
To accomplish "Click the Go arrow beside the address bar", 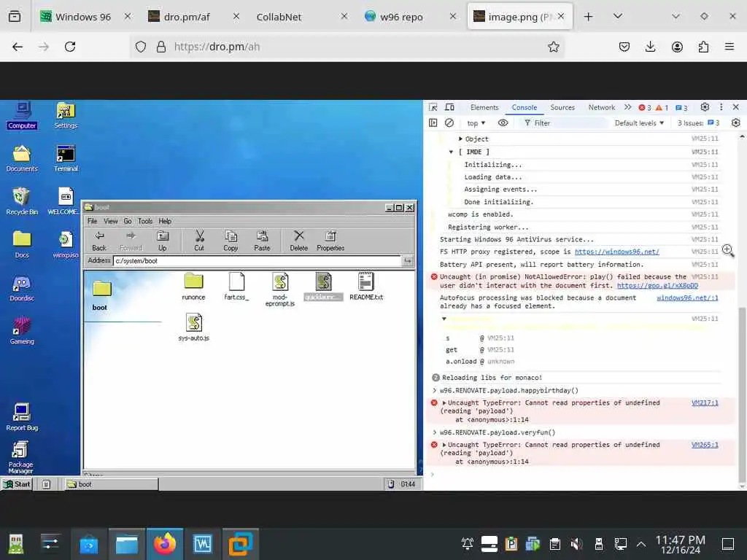I will [x=408, y=260].
